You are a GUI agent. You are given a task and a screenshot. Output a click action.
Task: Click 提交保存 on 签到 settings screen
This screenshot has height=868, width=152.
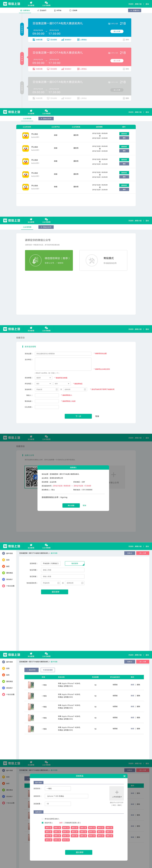coord(55,592)
